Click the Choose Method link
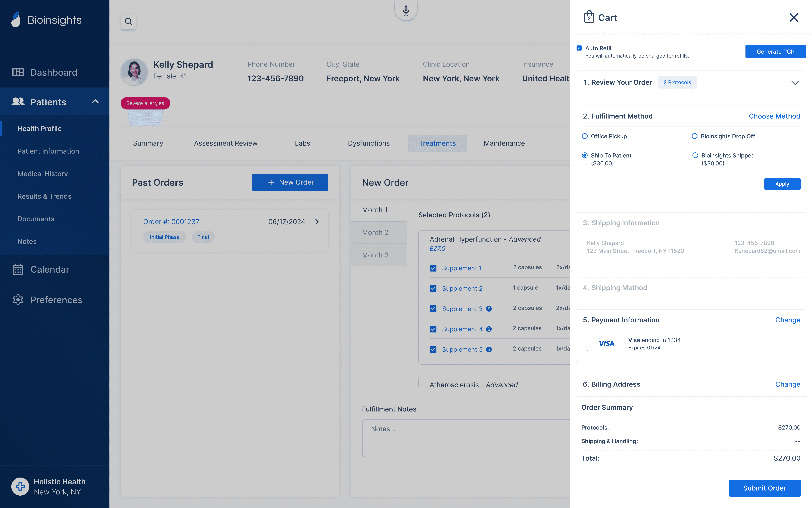The image size is (812, 508). [x=774, y=116]
